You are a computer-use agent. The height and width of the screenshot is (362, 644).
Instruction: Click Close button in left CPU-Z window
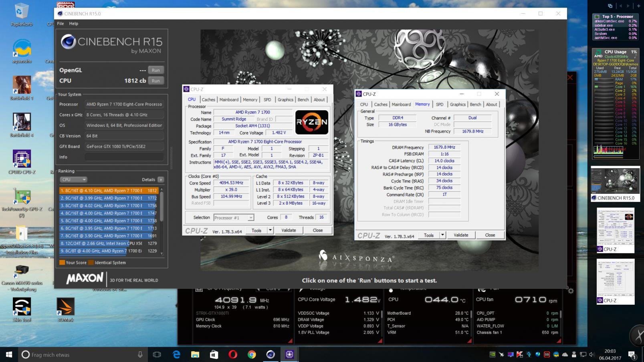click(318, 230)
